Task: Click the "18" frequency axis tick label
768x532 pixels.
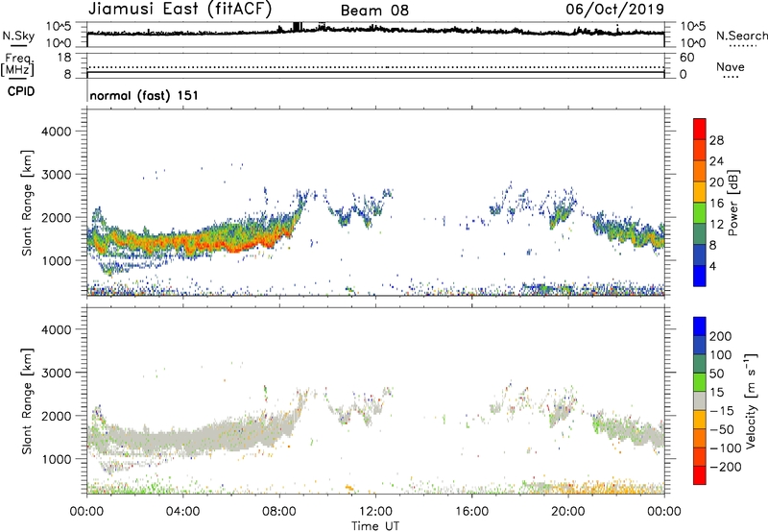Action: coord(64,58)
